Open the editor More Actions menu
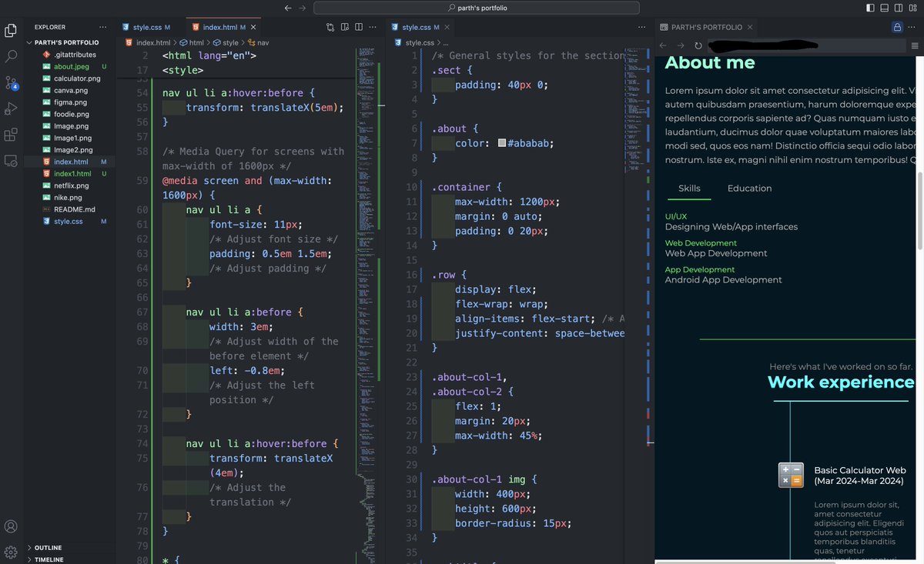 pyautogui.click(x=373, y=26)
